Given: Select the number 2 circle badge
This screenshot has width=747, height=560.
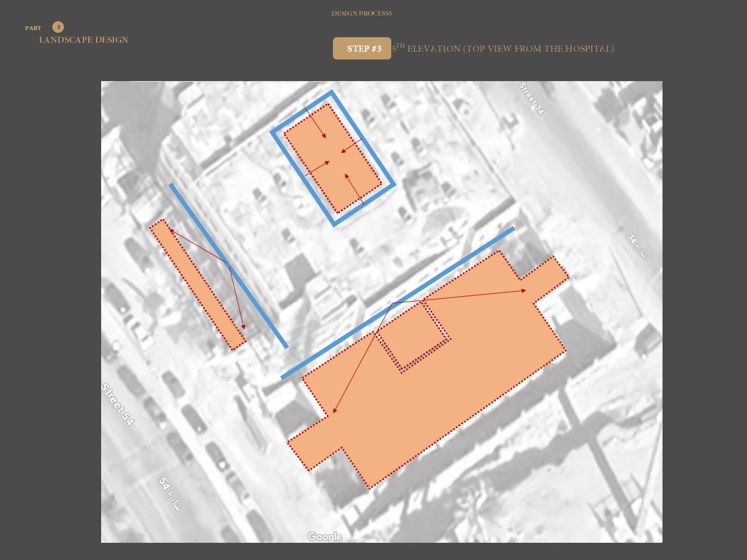Looking at the screenshot, I should click(x=58, y=27).
